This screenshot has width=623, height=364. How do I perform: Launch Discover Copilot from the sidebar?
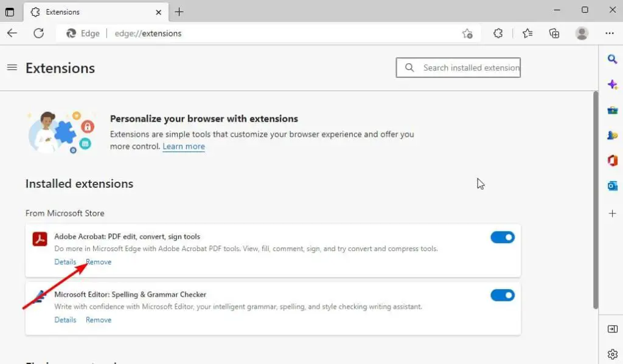pos(612,84)
